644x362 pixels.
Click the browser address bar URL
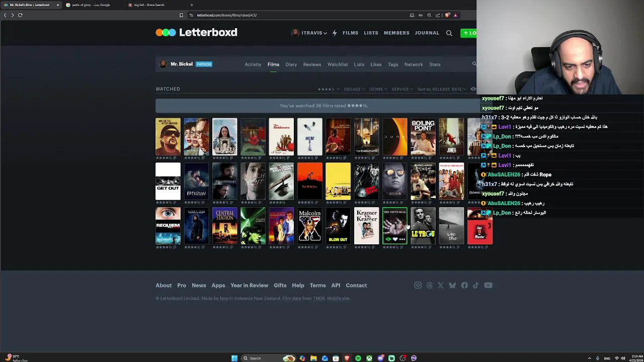227,15
